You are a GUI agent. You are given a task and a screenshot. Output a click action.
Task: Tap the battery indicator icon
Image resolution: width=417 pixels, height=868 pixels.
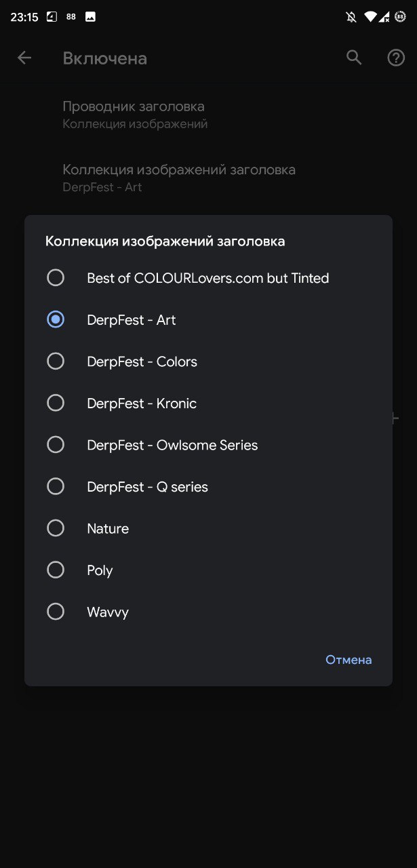pyautogui.click(x=400, y=17)
